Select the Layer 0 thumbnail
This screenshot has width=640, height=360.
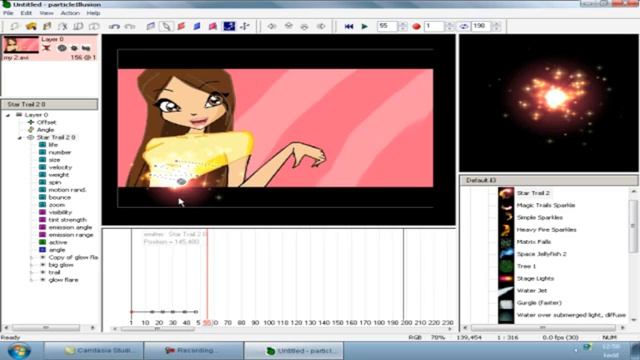click(x=21, y=45)
